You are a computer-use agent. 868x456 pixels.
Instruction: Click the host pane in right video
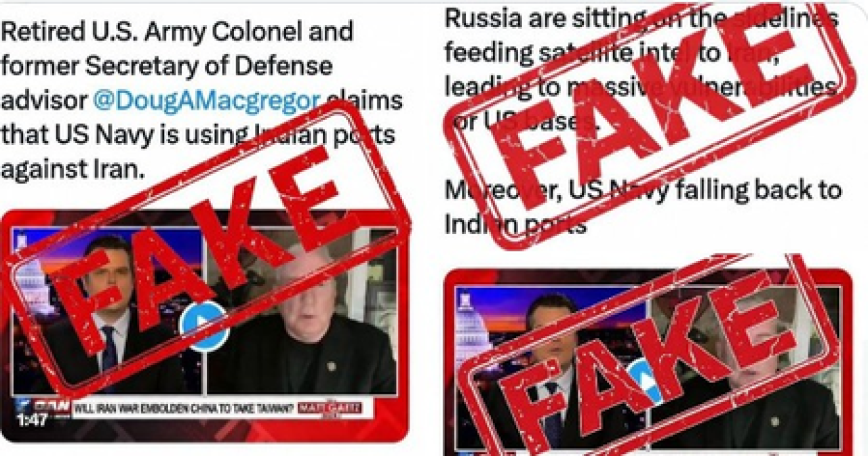point(551,369)
